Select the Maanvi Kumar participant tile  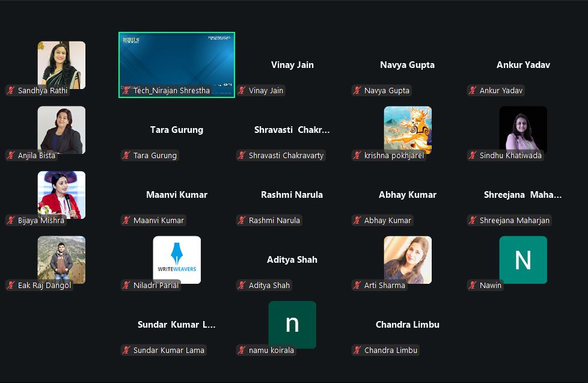pos(177,195)
